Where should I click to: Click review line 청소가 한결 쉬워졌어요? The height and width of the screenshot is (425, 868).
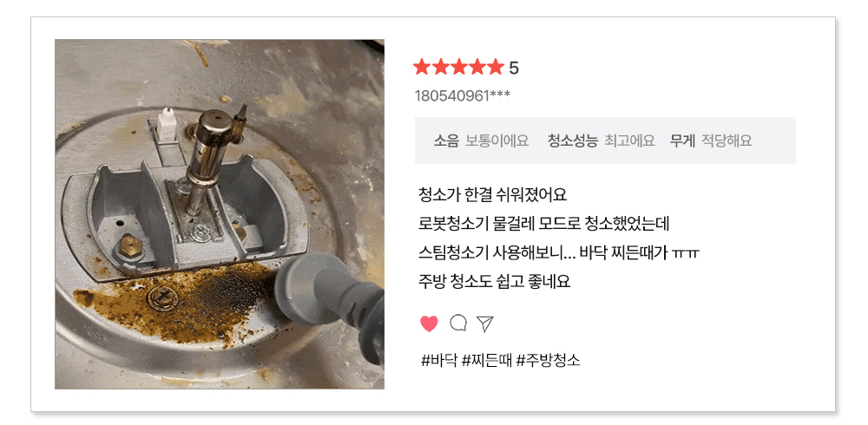(493, 195)
